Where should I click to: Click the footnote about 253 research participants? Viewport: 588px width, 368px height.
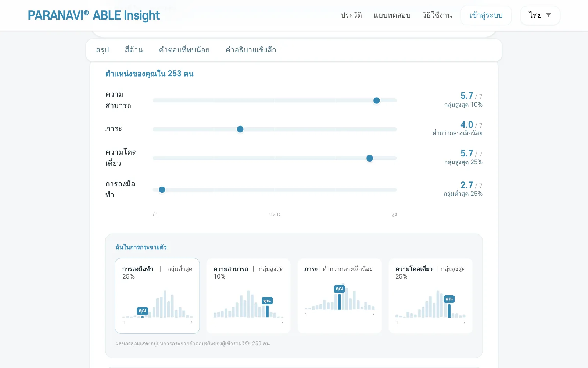(x=193, y=343)
